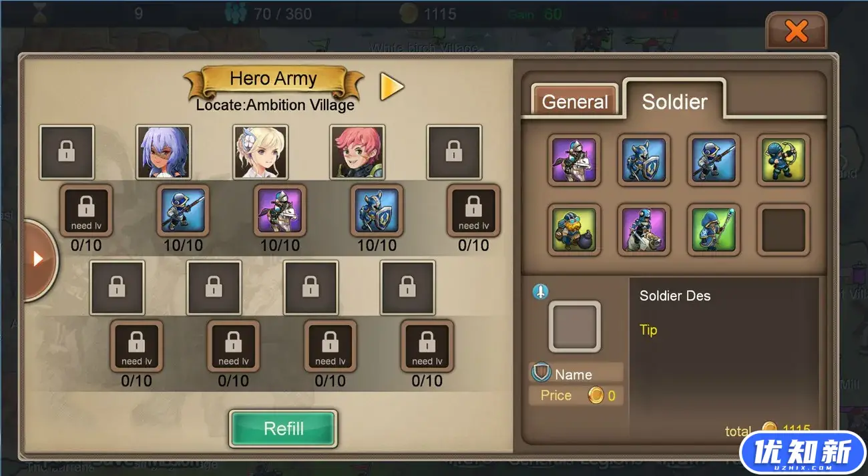Select the blonde hero with flower portrait

(x=260, y=152)
